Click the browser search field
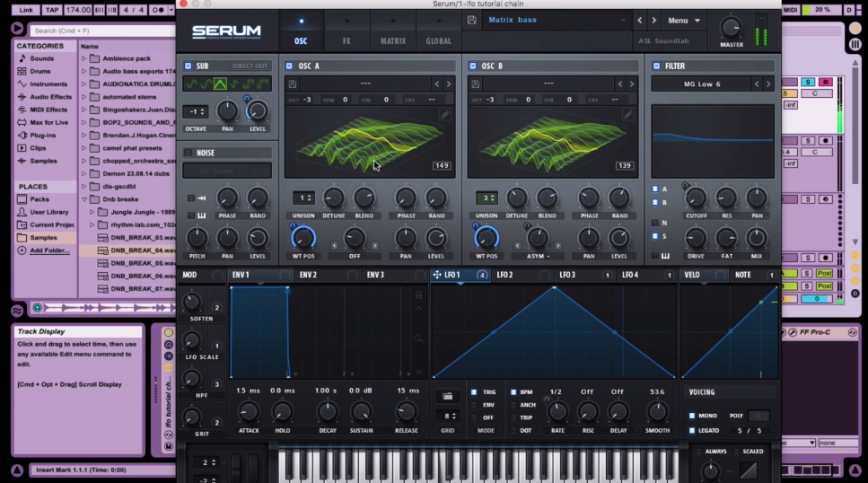Image resolution: width=868 pixels, height=483 pixels. [102, 31]
